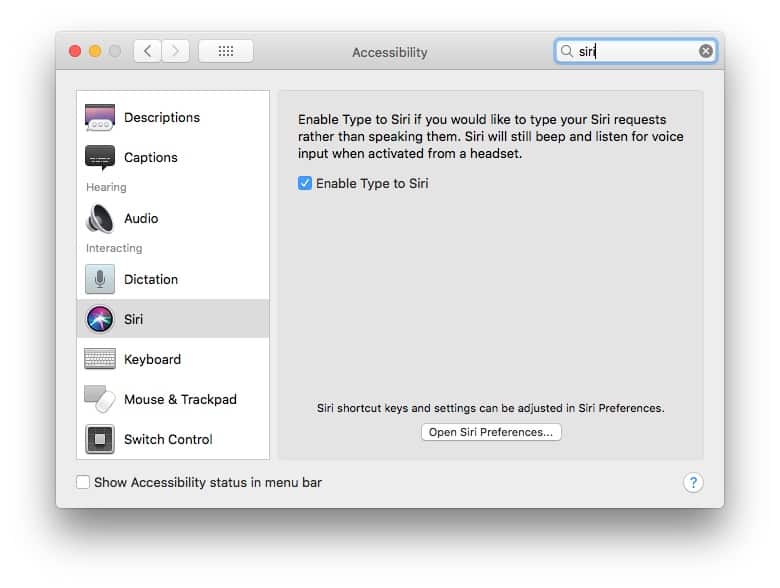Enable Show Accessibility status in menu bar
Screen dimensions: 780x588
[83, 482]
